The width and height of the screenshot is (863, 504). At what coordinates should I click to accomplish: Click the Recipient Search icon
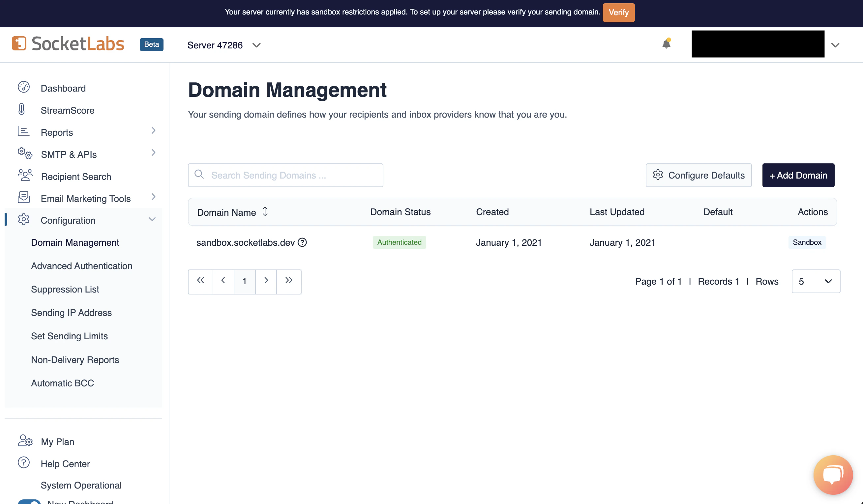24,176
